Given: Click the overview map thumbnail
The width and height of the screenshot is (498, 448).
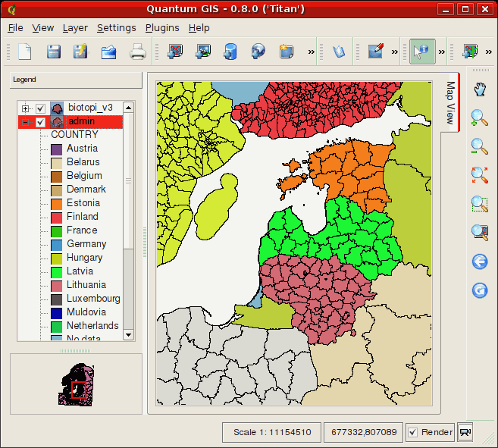Looking at the screenshot, I should tap(77, 384).
